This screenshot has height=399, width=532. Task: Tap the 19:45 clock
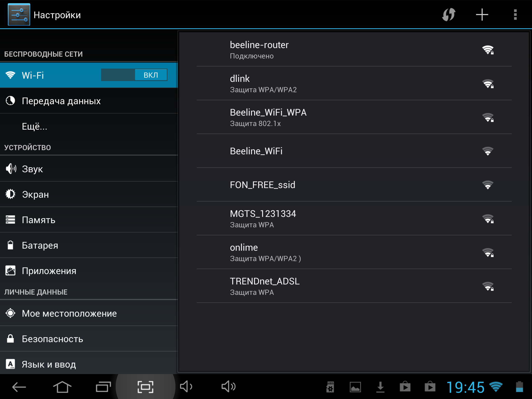pyautogui.click(x=465, y=387)
